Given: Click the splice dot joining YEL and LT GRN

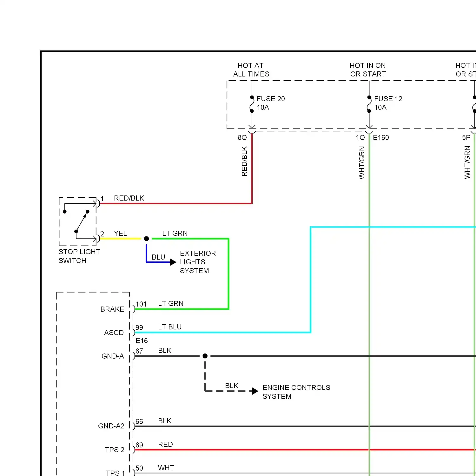Looking at the screenshot, I should click(146, 239).
